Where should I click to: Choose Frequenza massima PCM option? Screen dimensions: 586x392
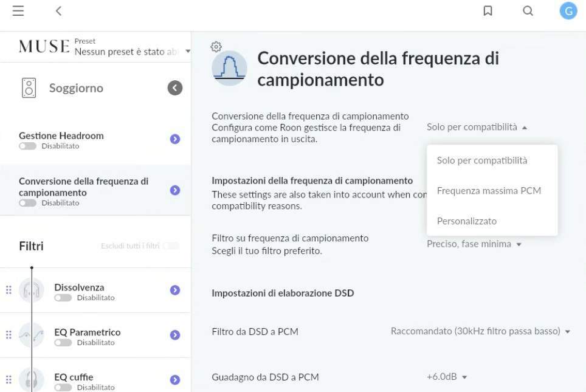coord(489,191)
